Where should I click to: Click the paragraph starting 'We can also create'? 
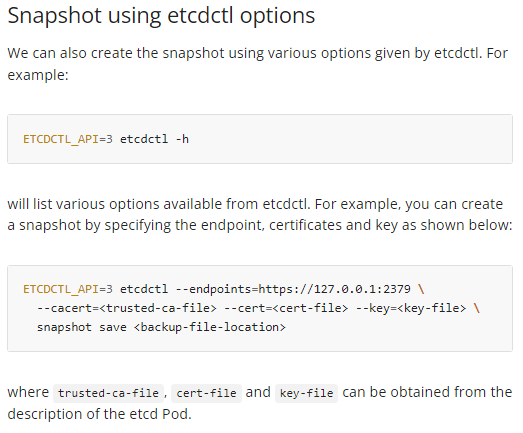coord(257,64)
